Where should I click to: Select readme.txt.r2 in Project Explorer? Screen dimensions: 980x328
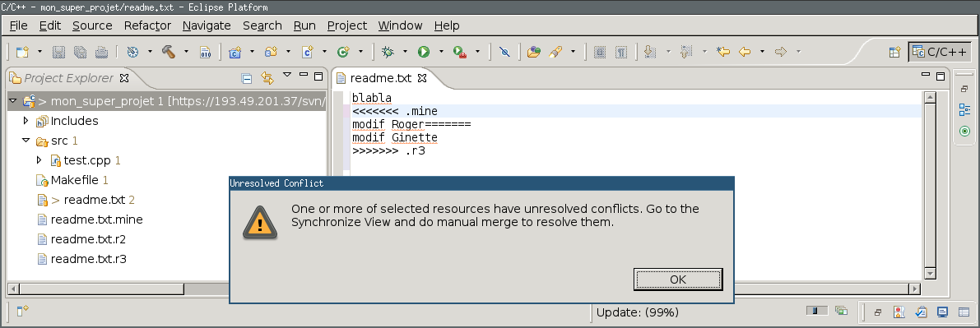(x=82, y=239)
